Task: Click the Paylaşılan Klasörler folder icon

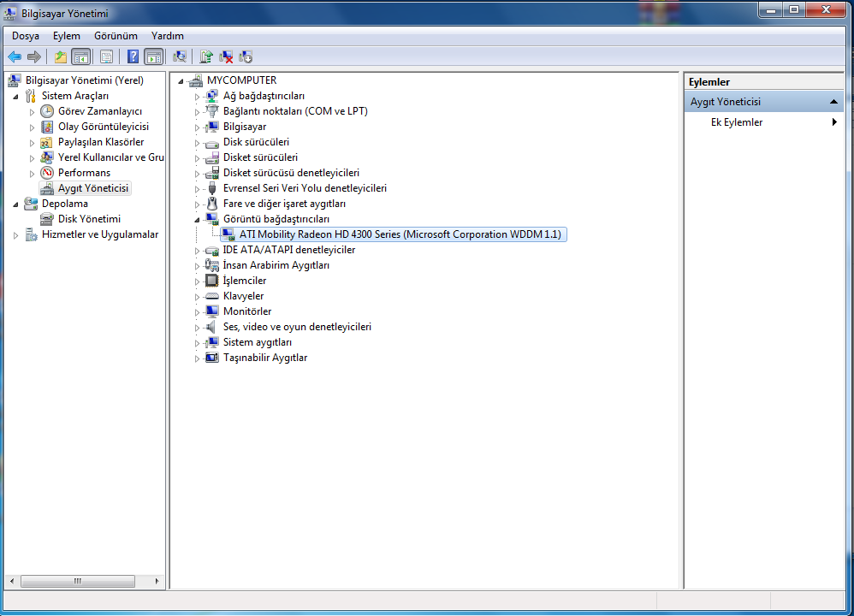Action: pos(47,142)
